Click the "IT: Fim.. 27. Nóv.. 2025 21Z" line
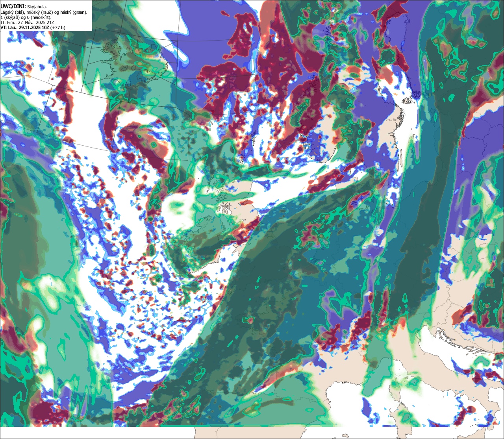The width and height of the screenshot is (504, 439). [x=28, y=22]
